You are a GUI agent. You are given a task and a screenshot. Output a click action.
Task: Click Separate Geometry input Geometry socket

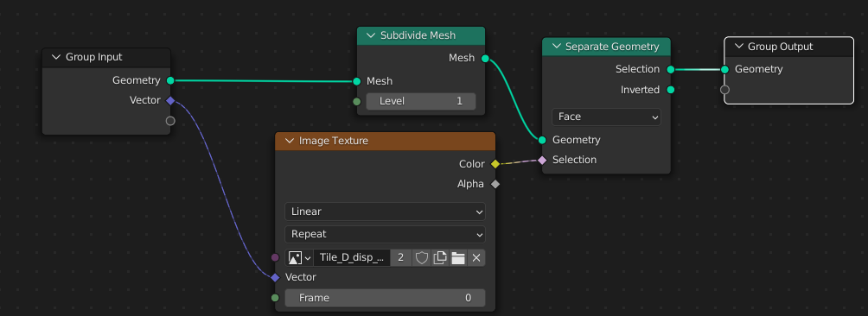[x=542, y=140]
